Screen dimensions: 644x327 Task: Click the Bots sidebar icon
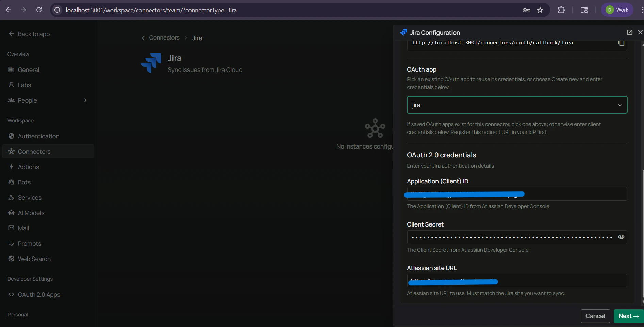click(11, 182)
